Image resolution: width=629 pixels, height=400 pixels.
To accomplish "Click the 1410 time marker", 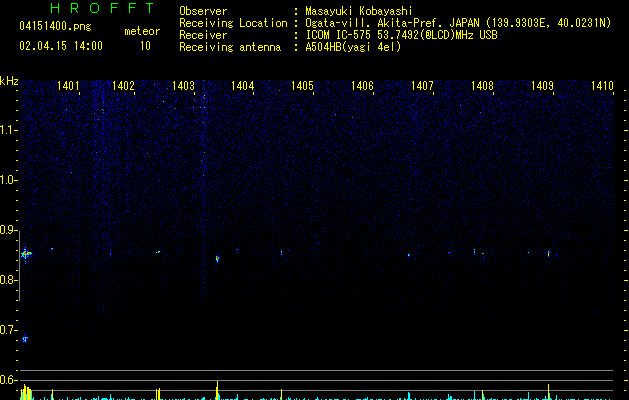I will coord(602,86).
